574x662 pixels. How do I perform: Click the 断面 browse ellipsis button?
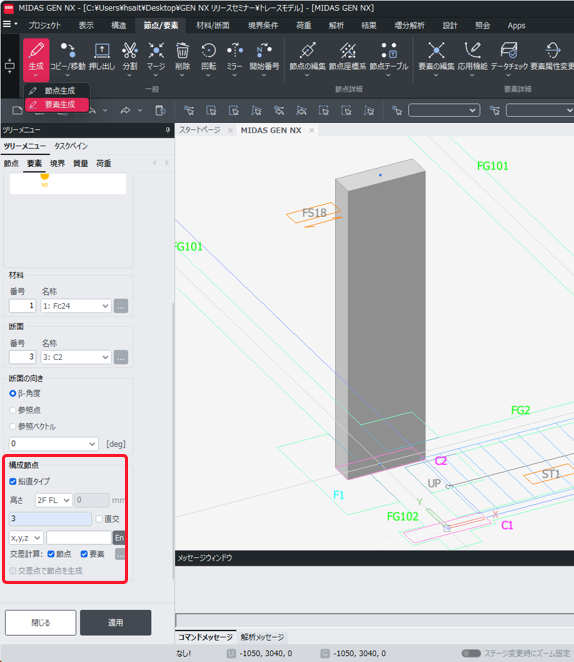tap(121, 357)
